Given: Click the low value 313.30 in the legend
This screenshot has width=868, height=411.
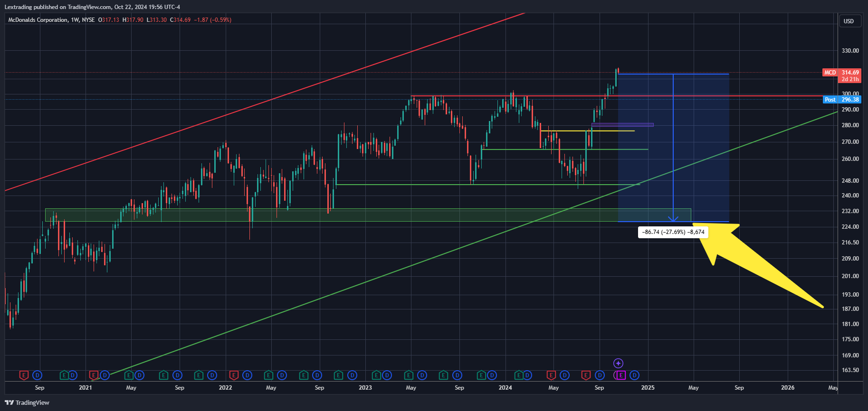Looking at the screenshot, I should (x=158, y=20).
